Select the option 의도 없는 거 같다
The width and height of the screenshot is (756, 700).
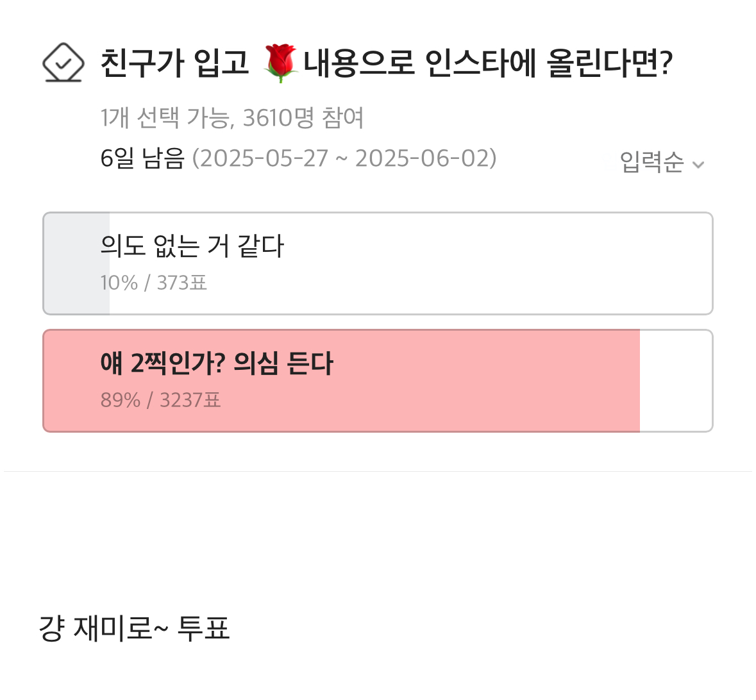378,263
